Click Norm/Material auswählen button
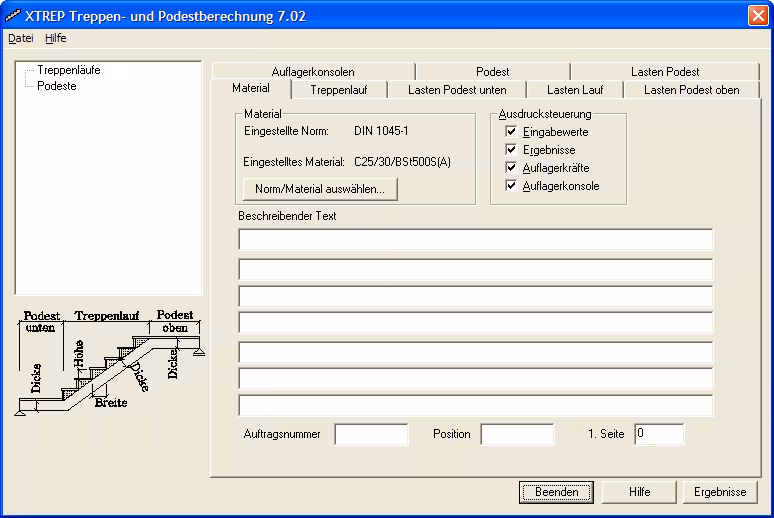 coord(320,188)
